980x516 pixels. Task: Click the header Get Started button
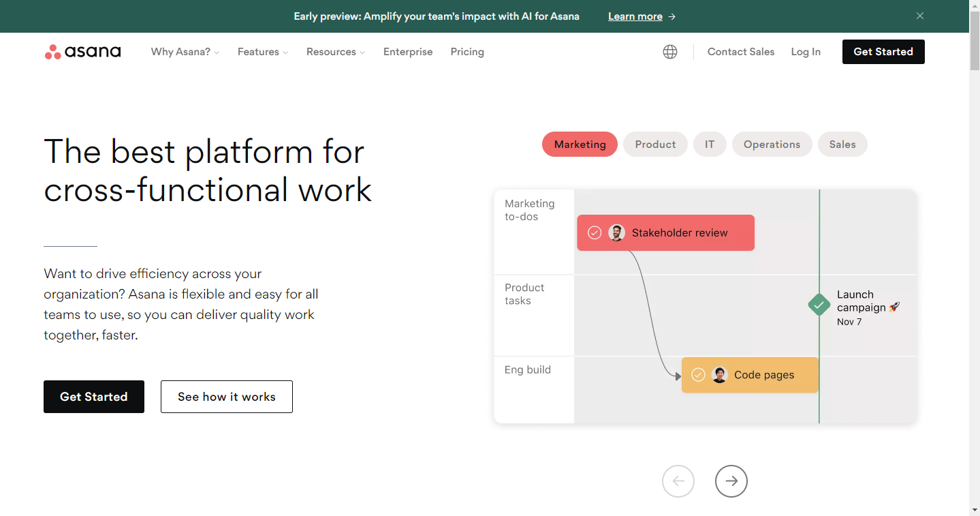[x=883, y=52]
